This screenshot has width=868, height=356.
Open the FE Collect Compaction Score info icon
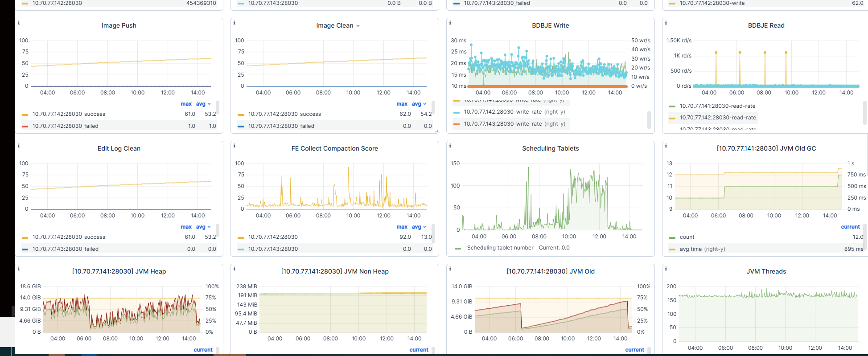tap(234, 146)
